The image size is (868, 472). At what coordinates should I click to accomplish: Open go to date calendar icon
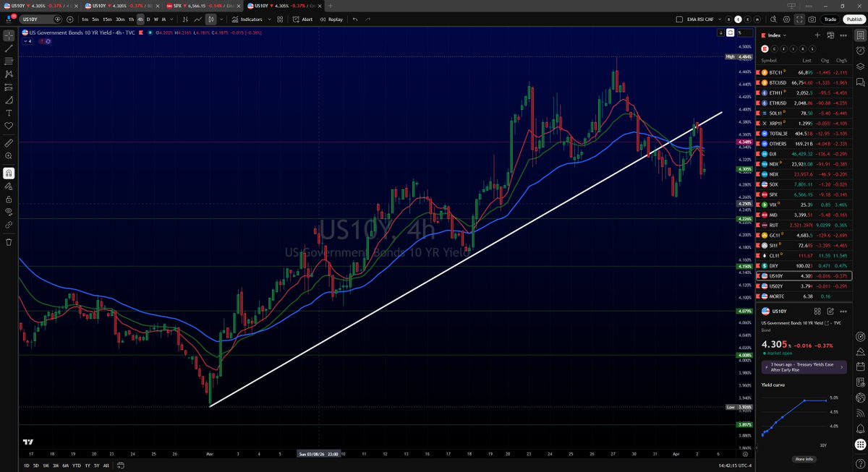pos(121,465)
